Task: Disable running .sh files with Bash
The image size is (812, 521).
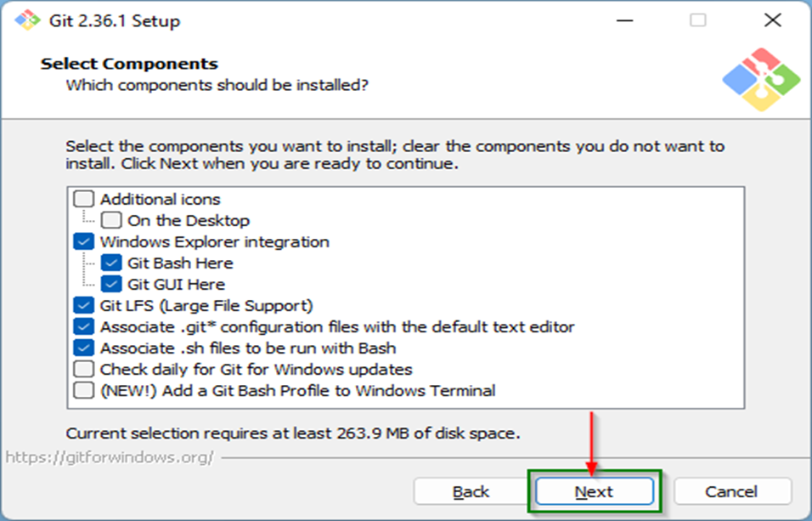Action: [x=83, y=348]
